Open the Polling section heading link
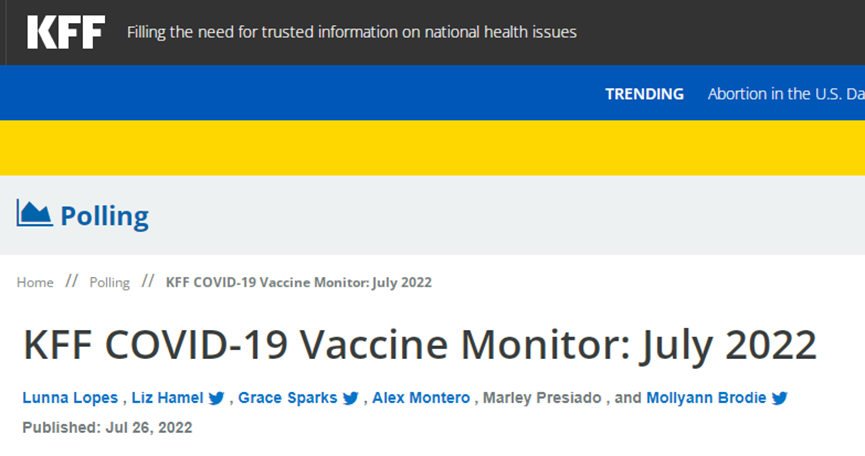The width and height of the screenshot is (865, 456). tap(104, 216)
